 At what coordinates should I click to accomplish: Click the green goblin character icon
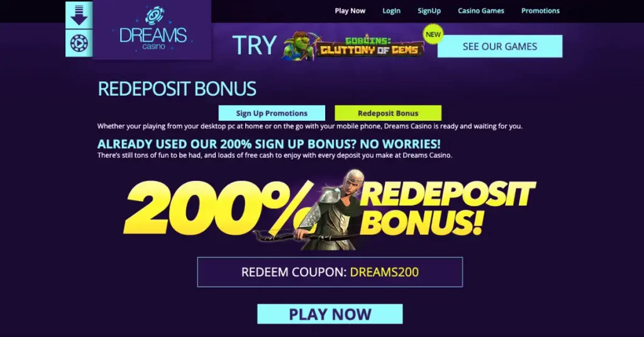point(299,46)
